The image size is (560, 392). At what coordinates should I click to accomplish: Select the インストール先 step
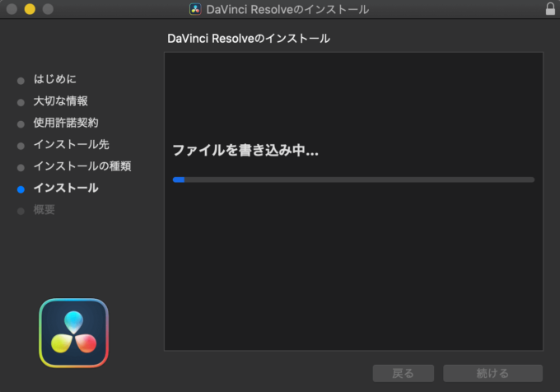click(x=71, y=145)
